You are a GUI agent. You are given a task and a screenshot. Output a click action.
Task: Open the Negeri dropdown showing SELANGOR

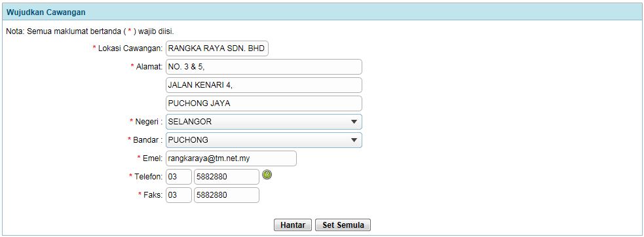(264, 122)
